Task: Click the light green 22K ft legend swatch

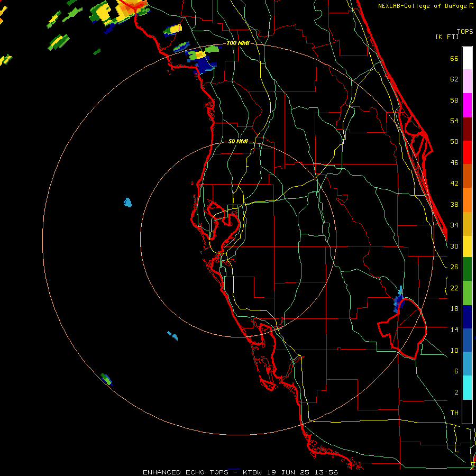Action: pos(467,293)
